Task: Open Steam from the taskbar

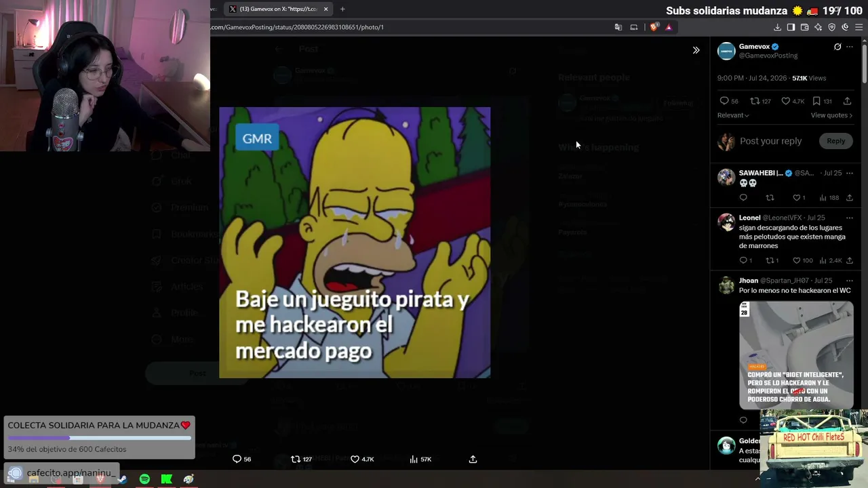Action: (x=122, y=479)
